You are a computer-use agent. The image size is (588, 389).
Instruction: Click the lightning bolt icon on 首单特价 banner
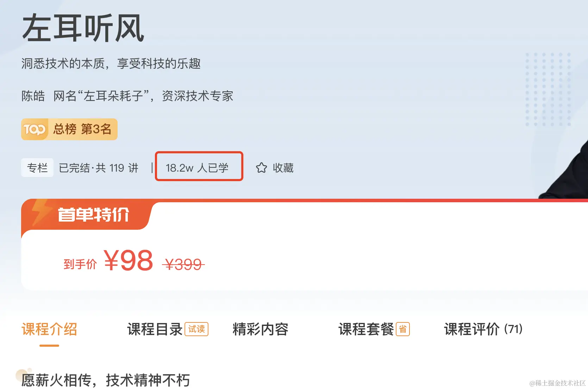(40, 213)
